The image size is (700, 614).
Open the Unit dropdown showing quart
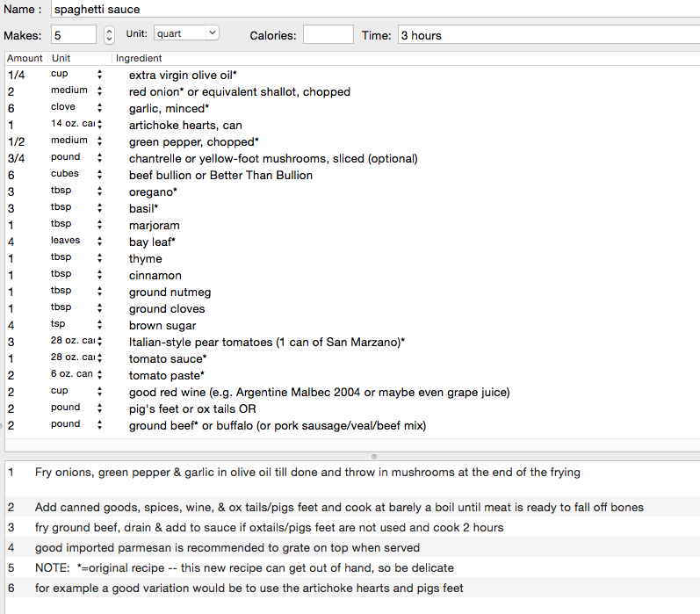tap(186, 33)
